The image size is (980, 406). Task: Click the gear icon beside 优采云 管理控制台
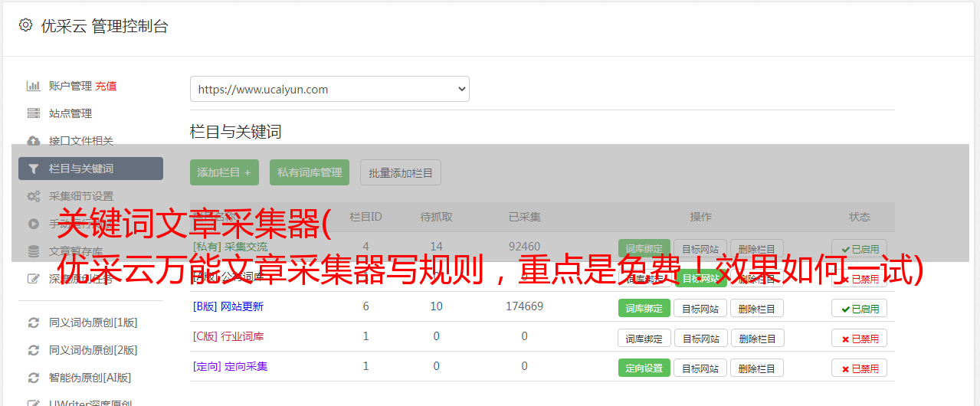pos(25,25)
